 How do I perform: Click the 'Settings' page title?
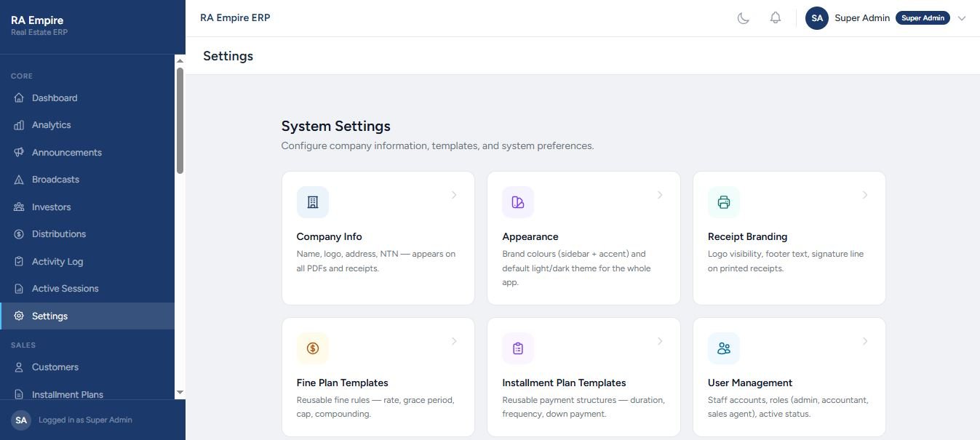[x=228, y=56]
